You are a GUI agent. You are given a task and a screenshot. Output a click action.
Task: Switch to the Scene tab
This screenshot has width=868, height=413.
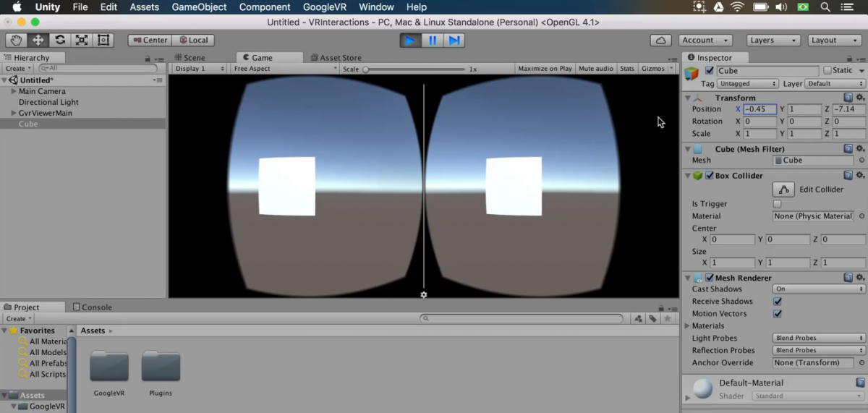[190, 58]
